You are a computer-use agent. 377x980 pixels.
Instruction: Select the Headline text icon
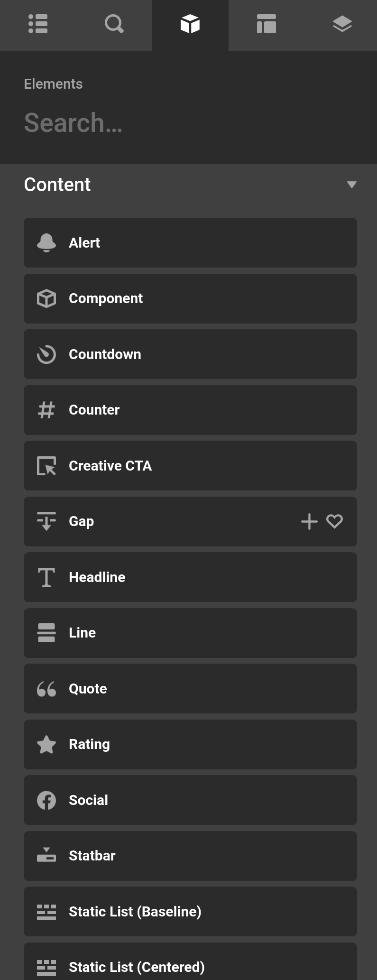46,577
